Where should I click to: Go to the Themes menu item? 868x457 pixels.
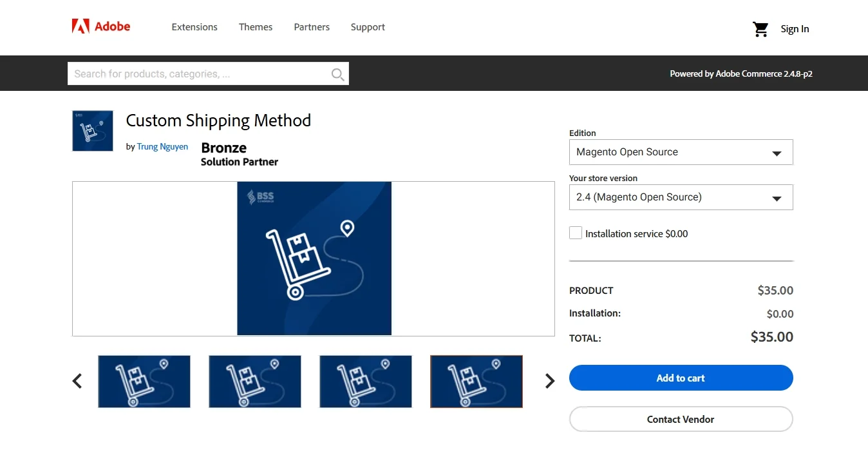[x=256, y=27]
